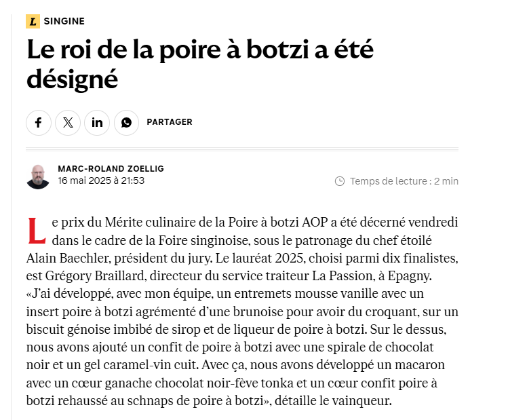508x420 pixels.
Task: Open author Marc-Roland Zoellig's name link
Action: click(x=111, y=169)
